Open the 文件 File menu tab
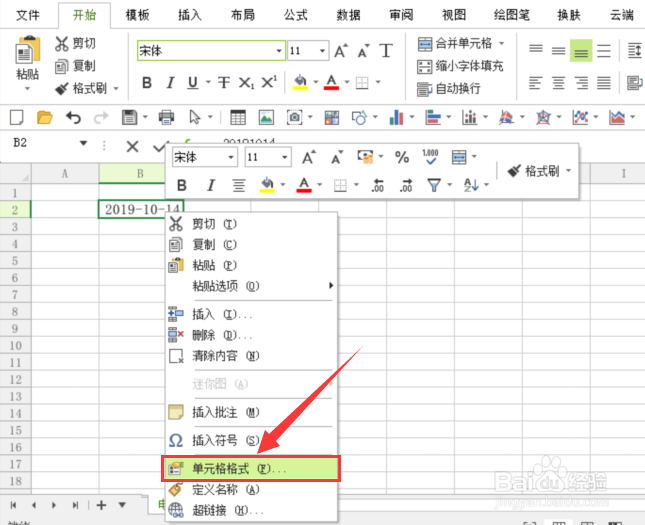 click(x=28, y=15)
